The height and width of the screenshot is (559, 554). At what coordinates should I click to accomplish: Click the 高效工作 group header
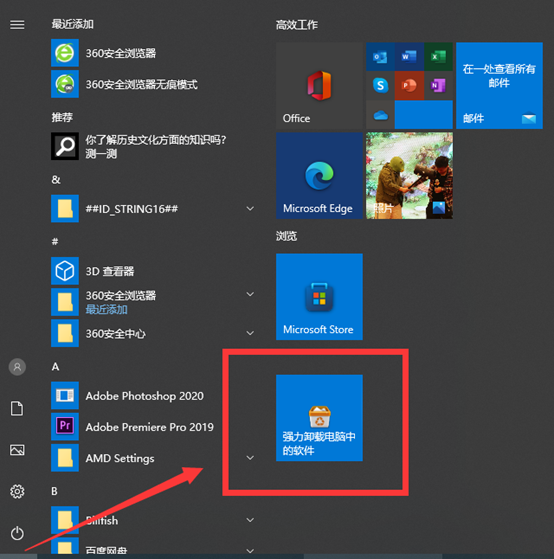(297, 25)
